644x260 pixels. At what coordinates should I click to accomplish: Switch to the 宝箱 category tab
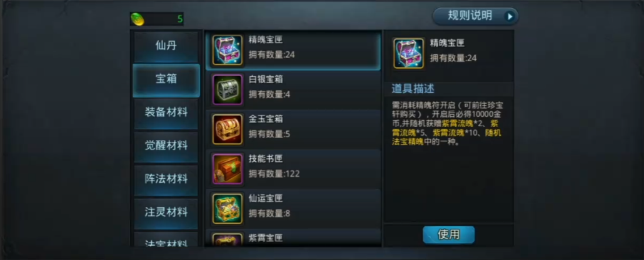pos(166,79)
